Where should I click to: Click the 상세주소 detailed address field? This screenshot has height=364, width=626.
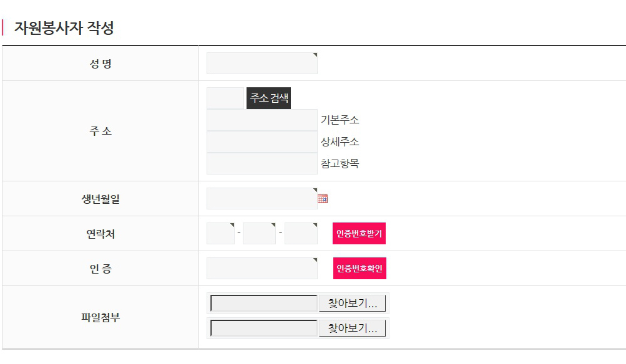(x=262, y=141)
